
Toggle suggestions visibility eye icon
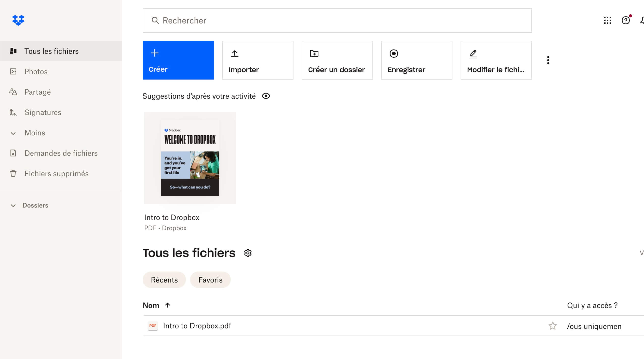[266, 96]
